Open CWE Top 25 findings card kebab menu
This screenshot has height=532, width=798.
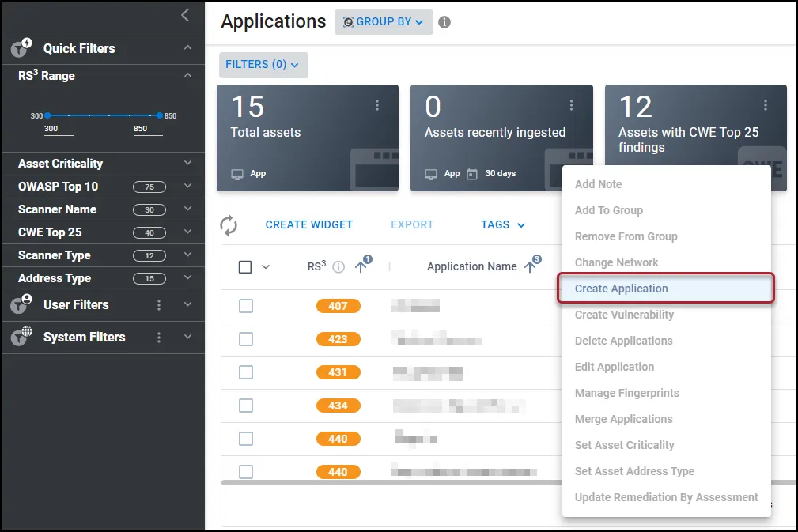click(766, 105)
